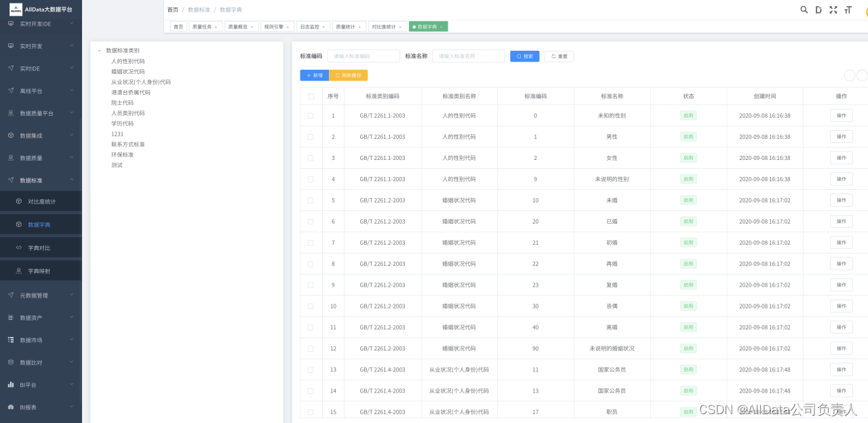Image resolution: width=868 pixels, height=423 pixels.
Task: Click the 元数据管理 sidebar icon
Action: [x=11, y=296]
